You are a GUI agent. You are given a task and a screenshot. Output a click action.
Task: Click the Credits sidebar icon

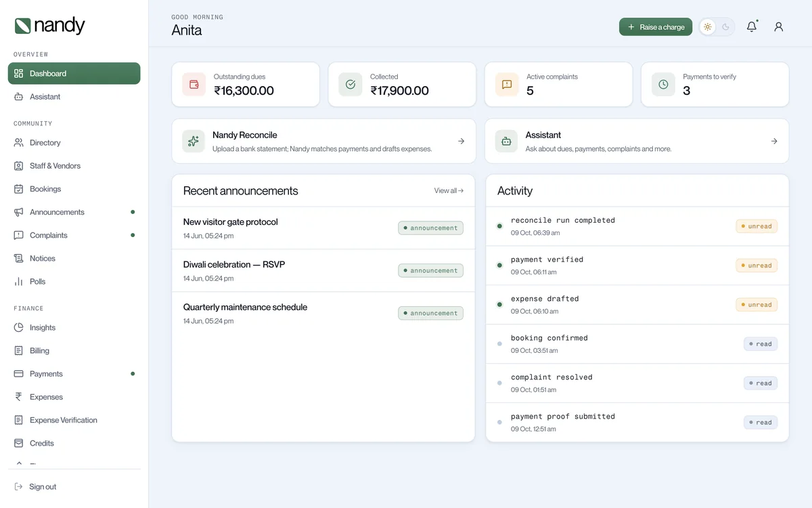click(19, 443)
